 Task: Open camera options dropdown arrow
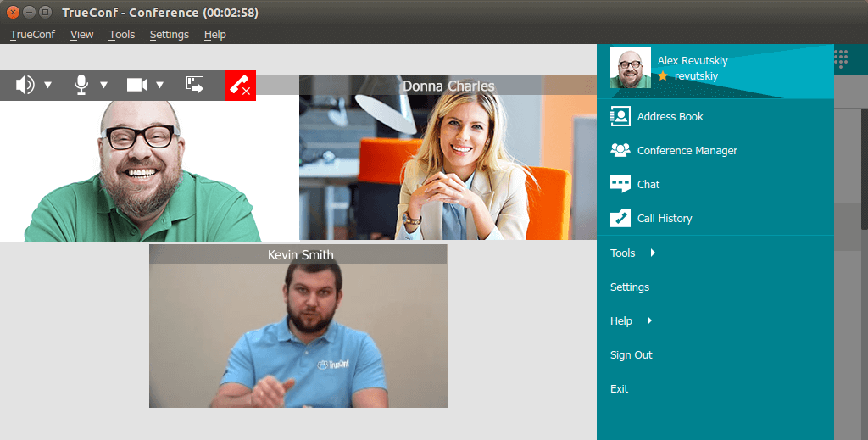[159, 85]
